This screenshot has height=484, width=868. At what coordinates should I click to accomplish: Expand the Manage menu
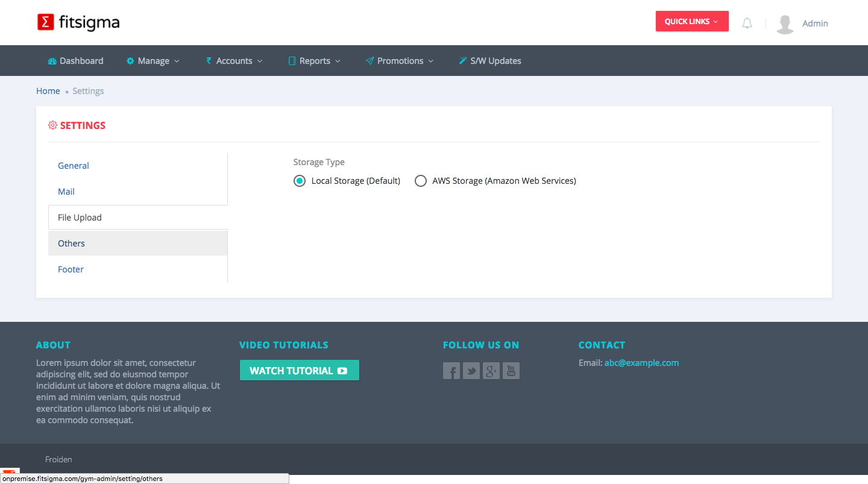(153, 61)
